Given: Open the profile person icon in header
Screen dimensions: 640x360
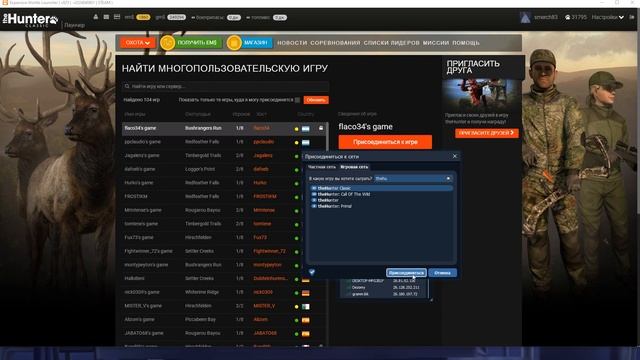Looking at the screenshot, I should 96,17.
